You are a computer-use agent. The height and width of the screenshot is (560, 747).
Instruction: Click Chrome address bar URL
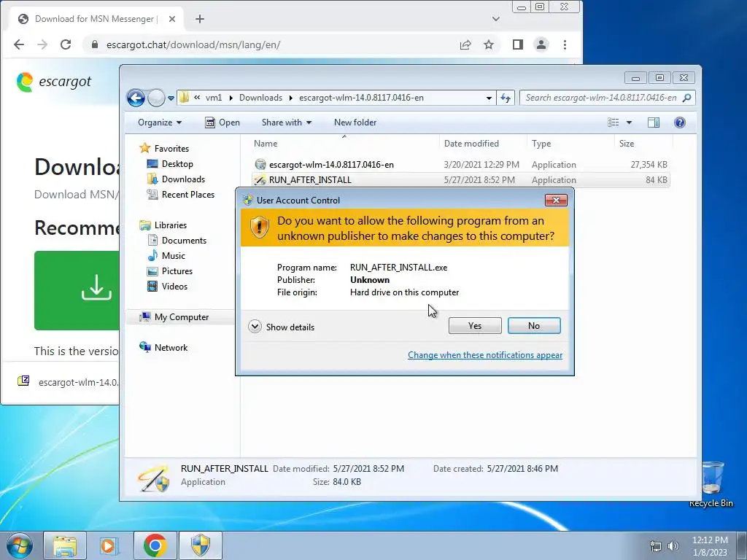(x=193, y=44)
